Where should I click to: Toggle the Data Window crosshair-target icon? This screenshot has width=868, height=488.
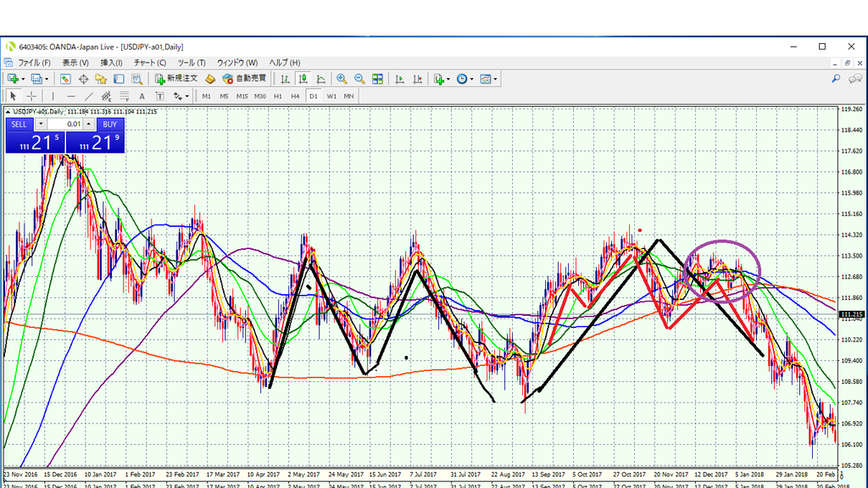[84, 79]
